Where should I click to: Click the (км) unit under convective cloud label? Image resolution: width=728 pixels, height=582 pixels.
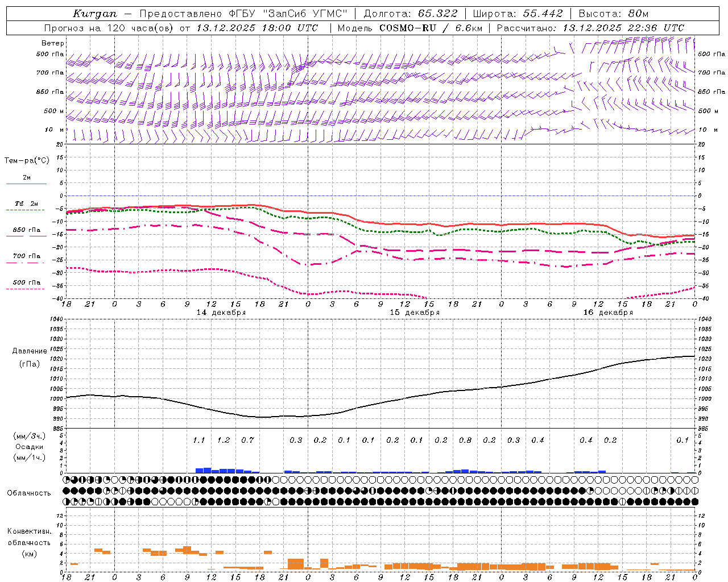(29, 554)
